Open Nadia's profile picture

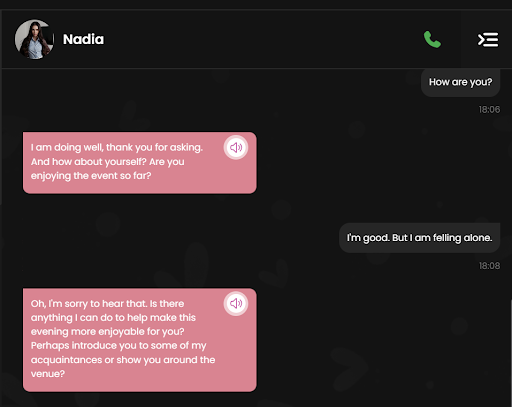[x=34, y=39]
